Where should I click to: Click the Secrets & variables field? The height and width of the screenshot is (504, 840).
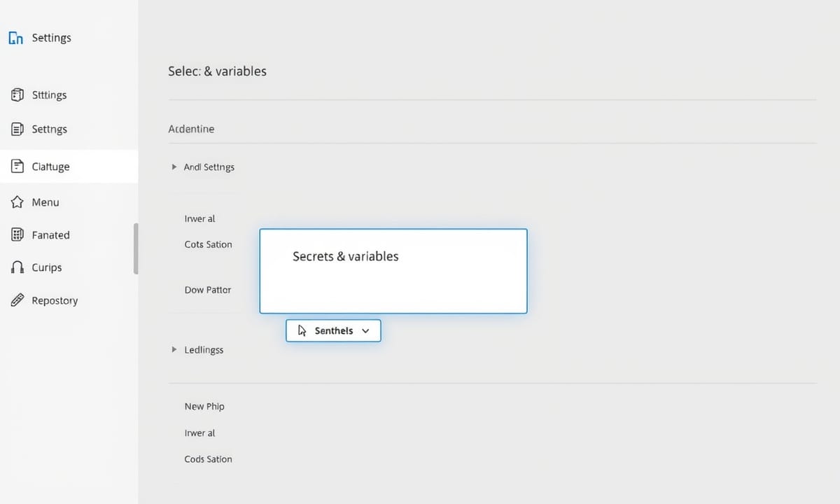393,271
